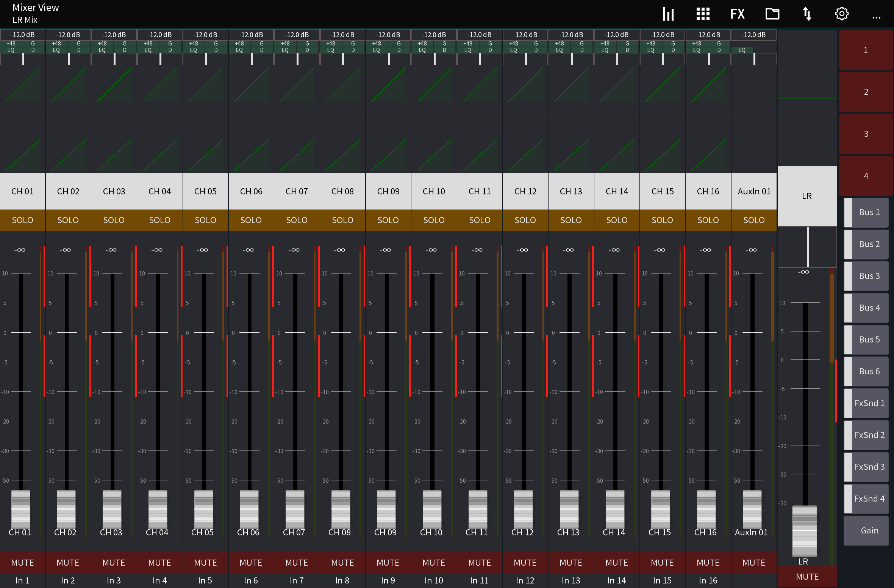Click the folder icon for scenes
894x588 pixels.
772,14
